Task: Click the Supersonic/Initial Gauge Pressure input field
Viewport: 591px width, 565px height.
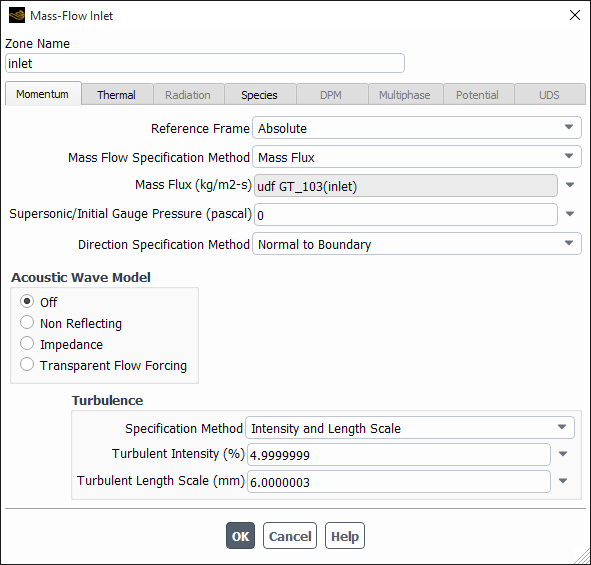Action: [406, 214]
